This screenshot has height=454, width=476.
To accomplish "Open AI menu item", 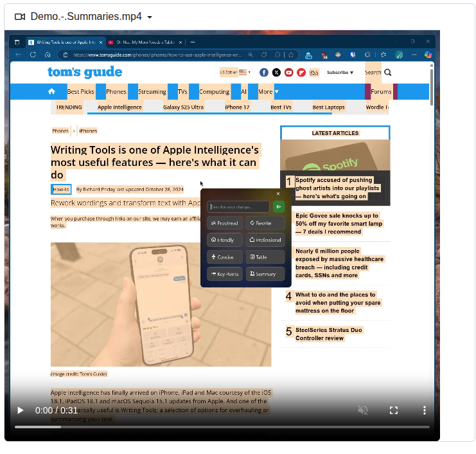I will (243, 91).
